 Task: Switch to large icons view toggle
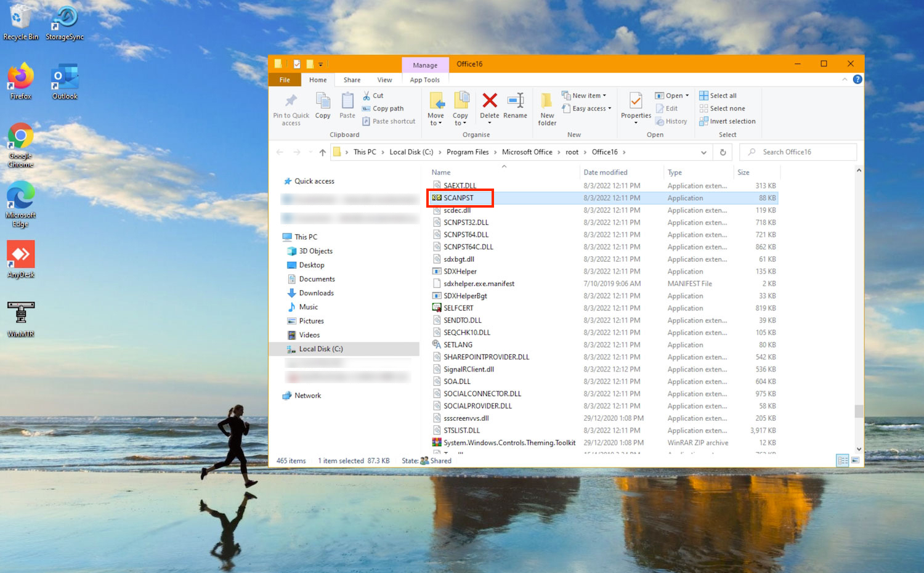coord(854,461)
